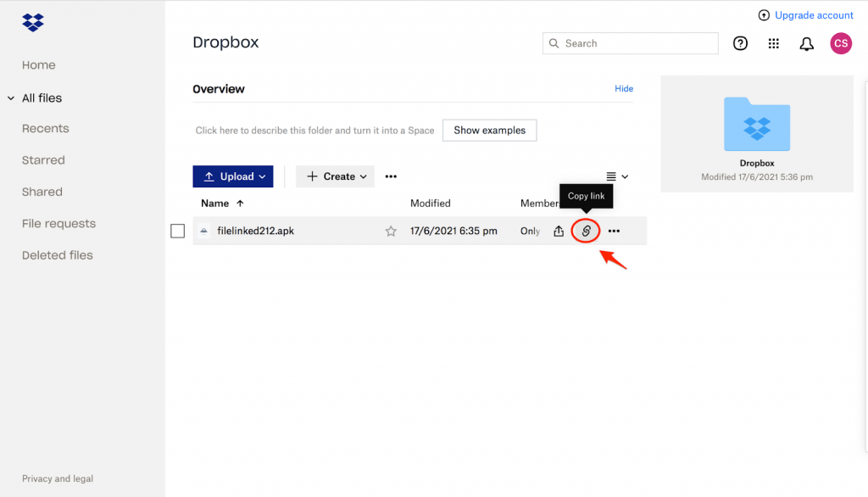Open Deleted files in sidebar
Image resolution: width=868 pixels, height=497 pixels.
pyautogui.click(x=58, y=255)
